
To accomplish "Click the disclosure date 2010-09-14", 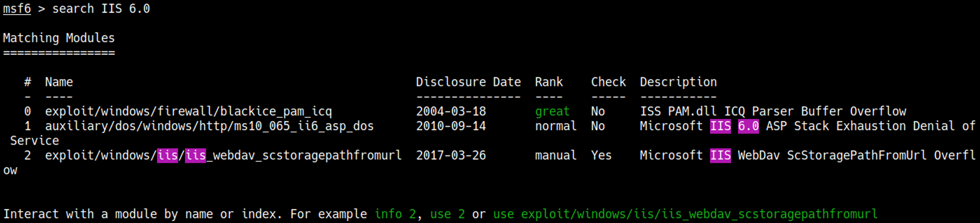I will click(451, 126).
